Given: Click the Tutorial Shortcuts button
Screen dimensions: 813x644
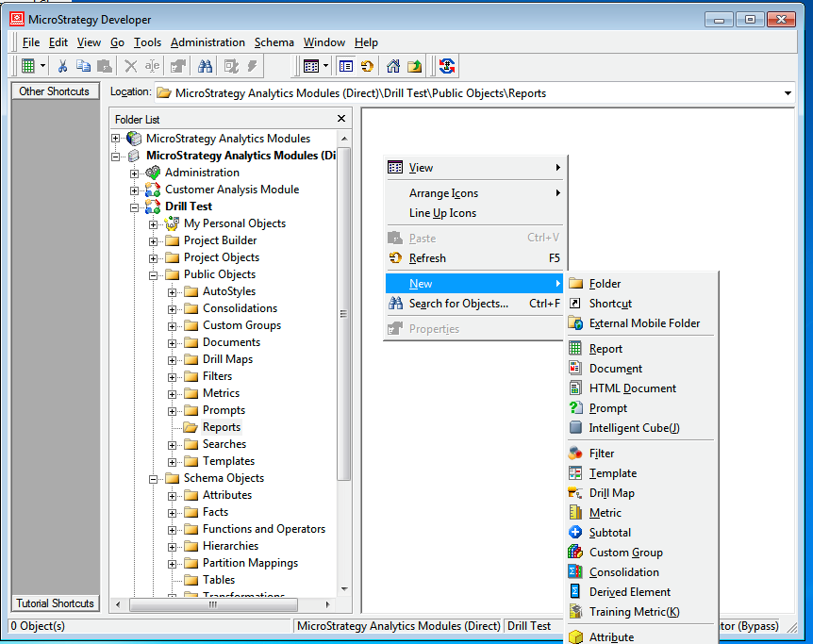Looking at the screenshot, I should [x=55, y=603].
